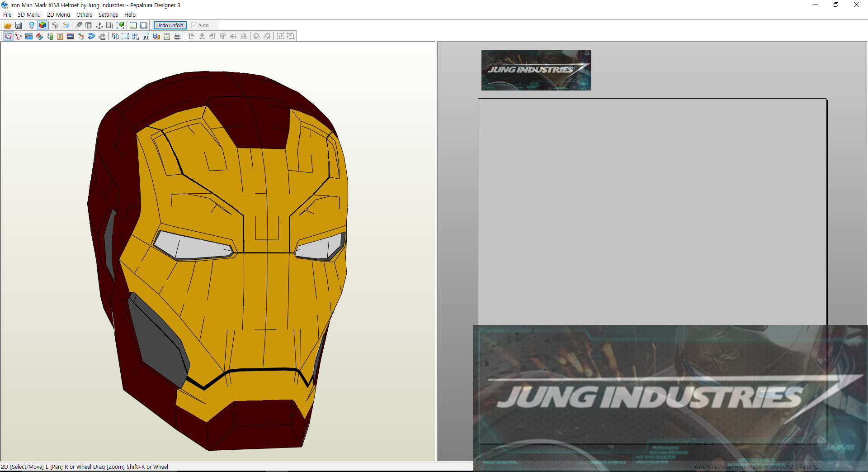This screenshot has height=472, width=868.
Task: Click the P.1 page number icon
Action: click(146, 36)
